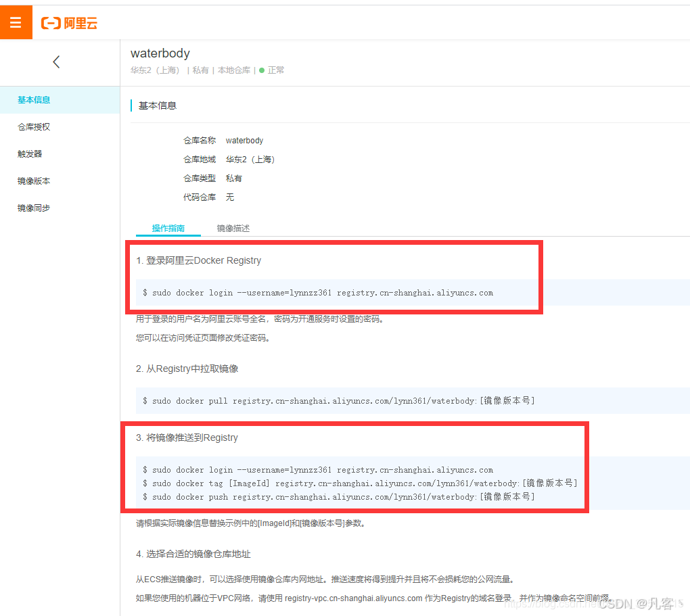Click heading 2. 从Registry中拉取镜像
690x616 pixels.
(187, 369)
